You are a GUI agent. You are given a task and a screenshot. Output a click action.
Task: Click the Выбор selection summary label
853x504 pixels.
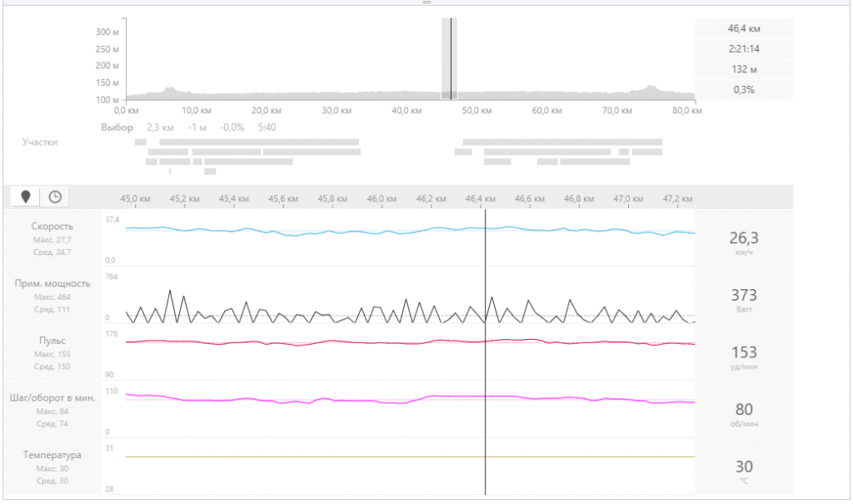[117, 127]
